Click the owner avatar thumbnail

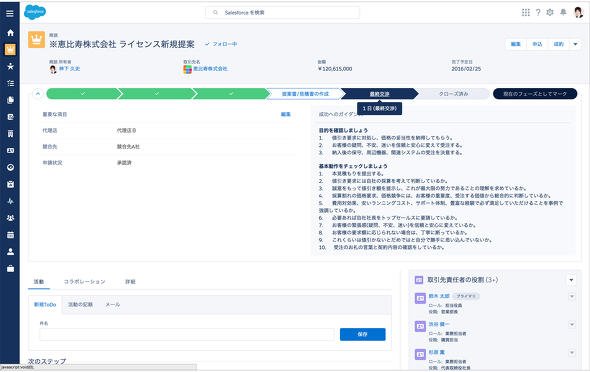[53, 69]
